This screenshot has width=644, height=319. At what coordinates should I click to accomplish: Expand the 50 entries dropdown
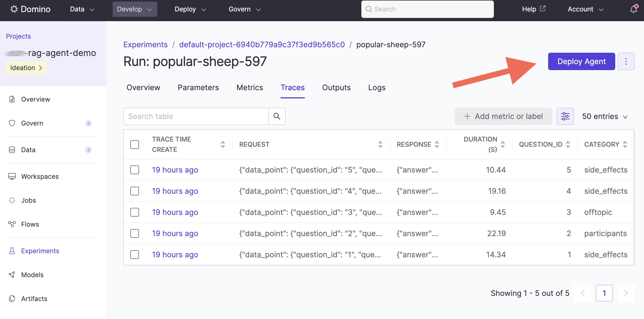[605, 116]
